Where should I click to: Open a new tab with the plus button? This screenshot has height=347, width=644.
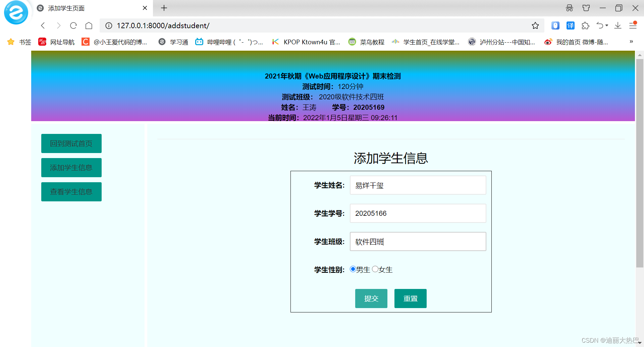pyautogui.click(x=164, y=8)
